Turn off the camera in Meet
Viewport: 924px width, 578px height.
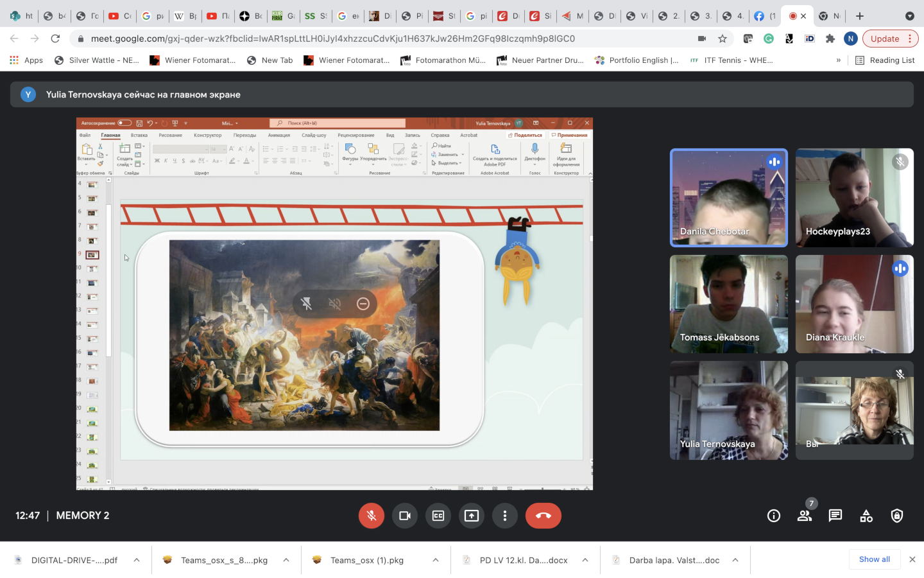click(x=405, y=516)
